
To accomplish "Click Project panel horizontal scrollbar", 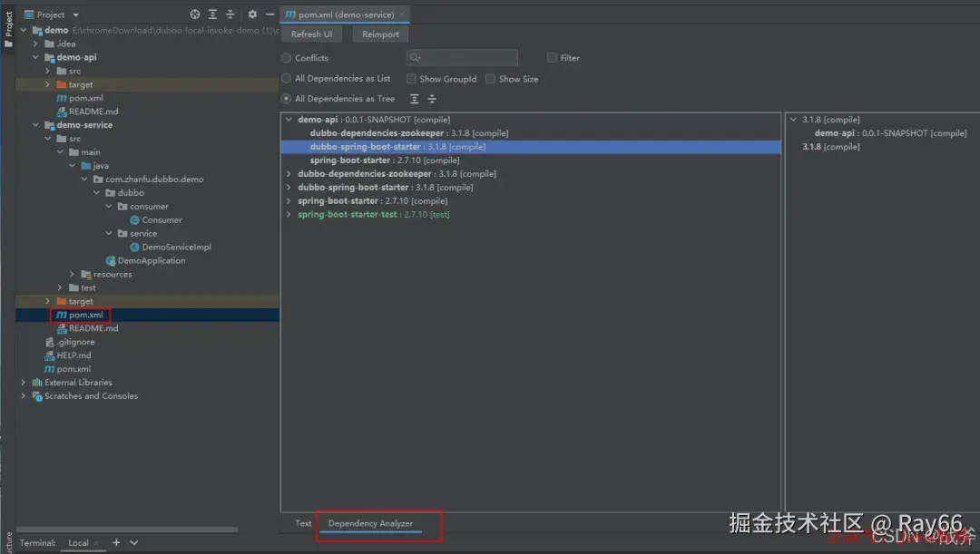I will tap(127, 530).
